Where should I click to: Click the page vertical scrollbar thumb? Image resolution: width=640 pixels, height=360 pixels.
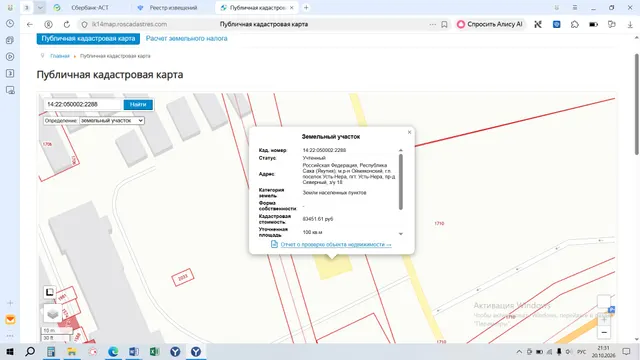tap(637, 104)
